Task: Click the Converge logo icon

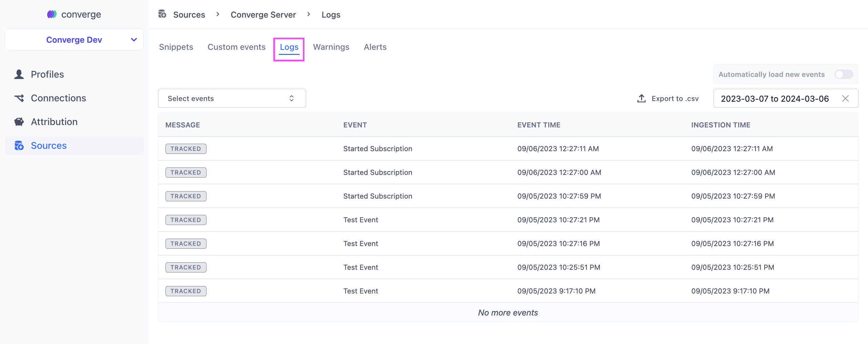Action: coord(52,14)
